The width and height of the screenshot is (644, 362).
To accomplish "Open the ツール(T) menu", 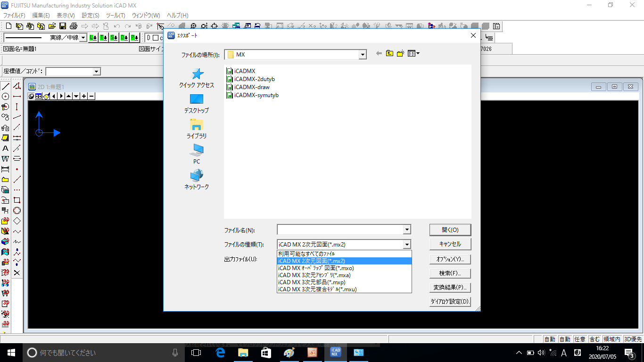I will [x=116, y=16].
